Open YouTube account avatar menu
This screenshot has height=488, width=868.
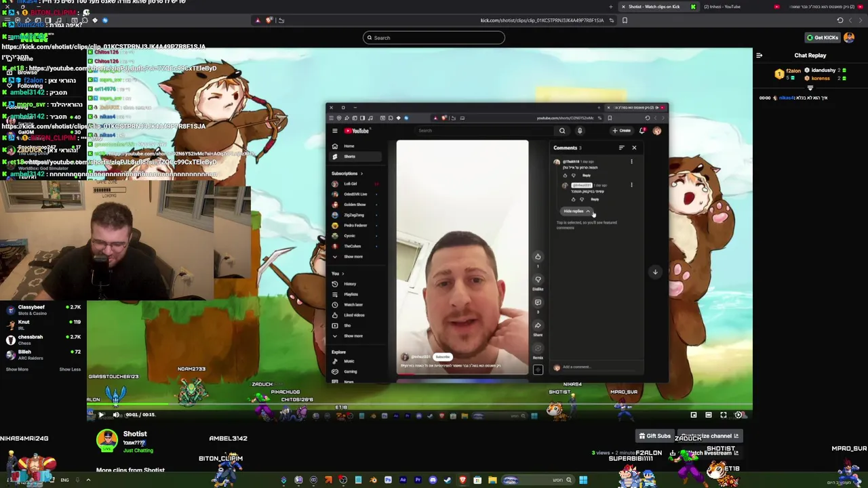click(656, 131)
